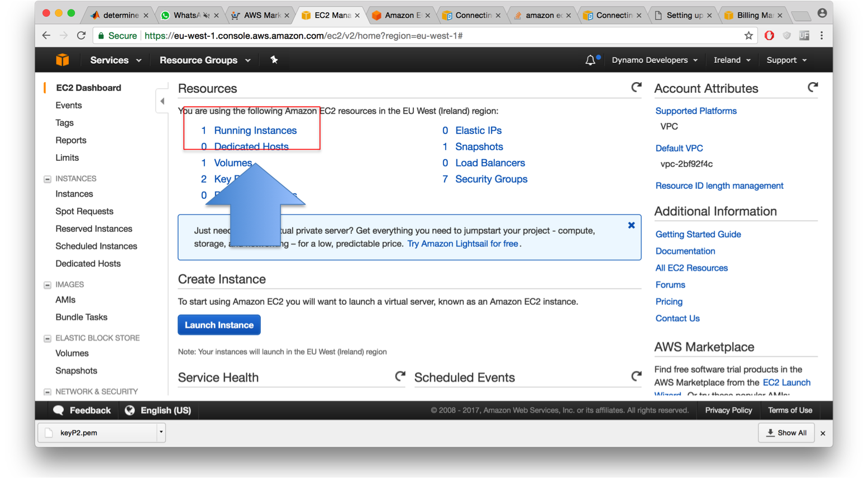The height and width of the screenshot is (478, 868).
Task: Click the browser forward arrow
Action: click(x=64, y=35)
